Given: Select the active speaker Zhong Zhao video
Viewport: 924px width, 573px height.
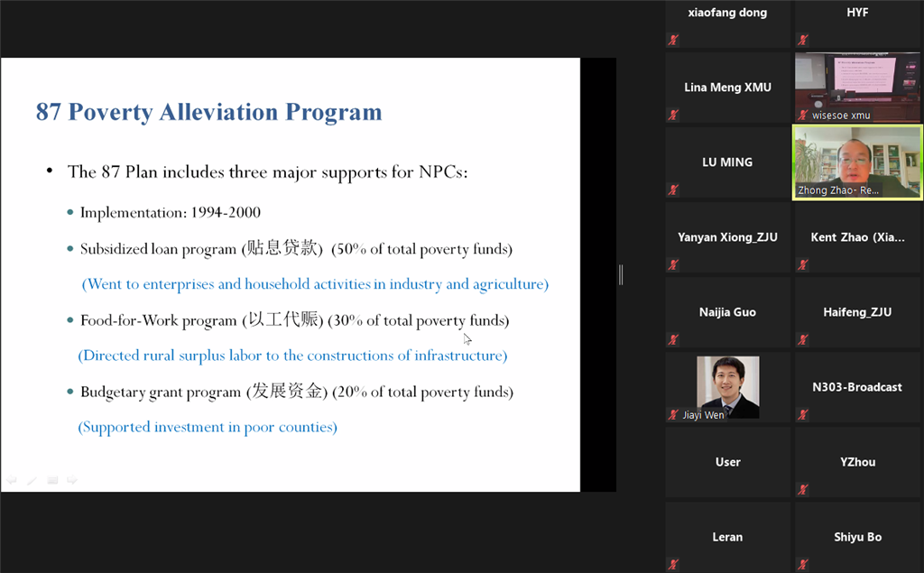Looking at the screenshot, I should [x=857, y=162].
